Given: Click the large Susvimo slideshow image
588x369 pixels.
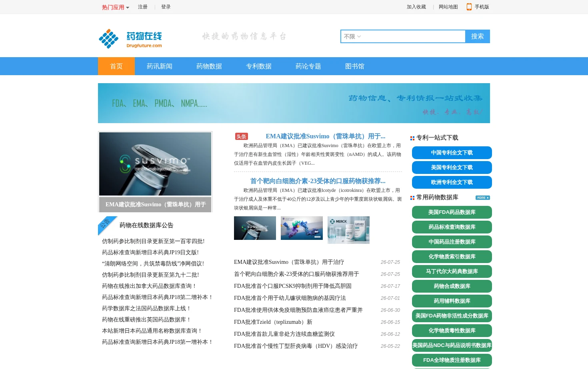Looking at the screenshot, I should tap(155, 164).
